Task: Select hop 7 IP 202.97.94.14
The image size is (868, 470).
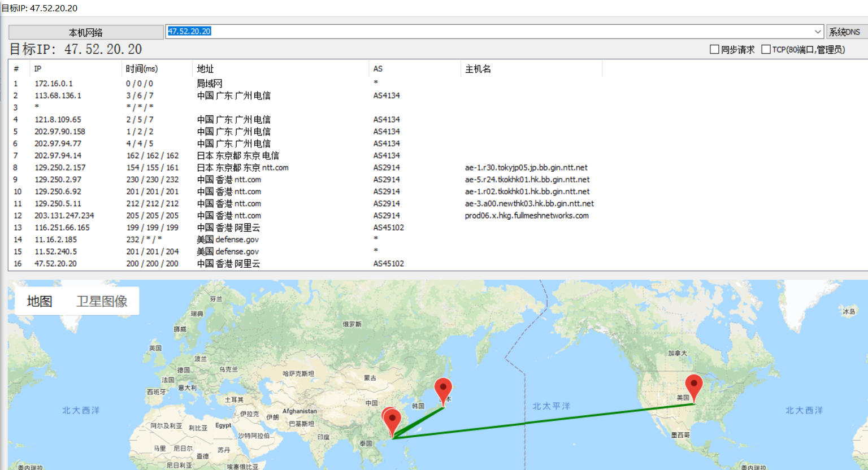Action: (x=58, y=155)
